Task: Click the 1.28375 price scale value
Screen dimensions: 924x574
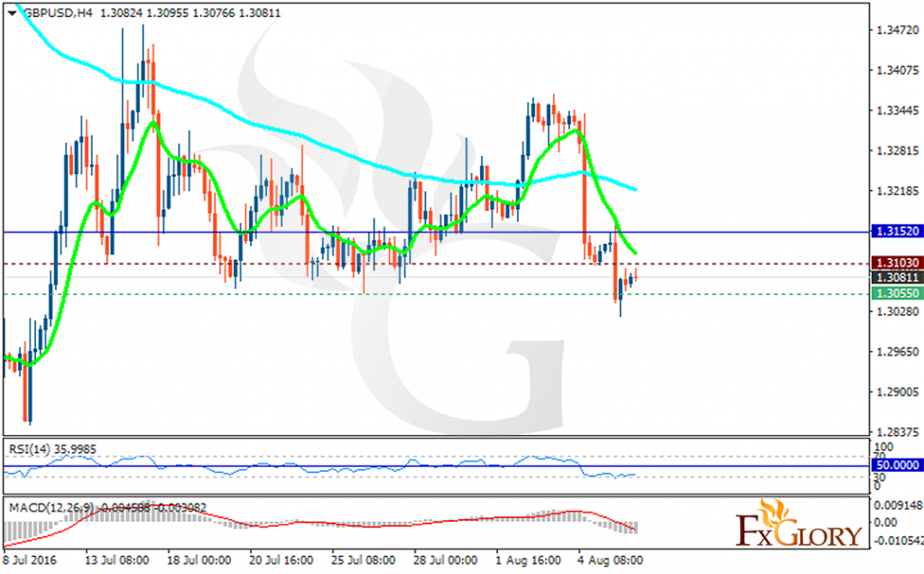Action: 898,432
